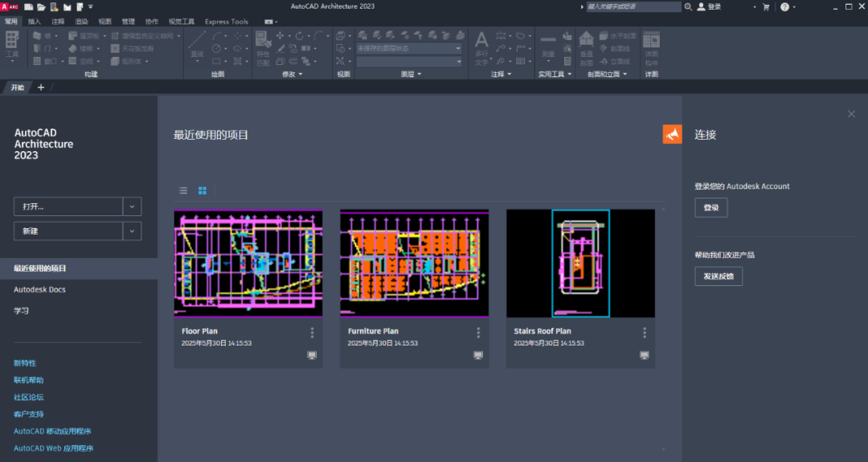Click the 发送反馈 feedback button
Image resolution: width=868 pixels, height=462 pixels.
pos(719,276)
